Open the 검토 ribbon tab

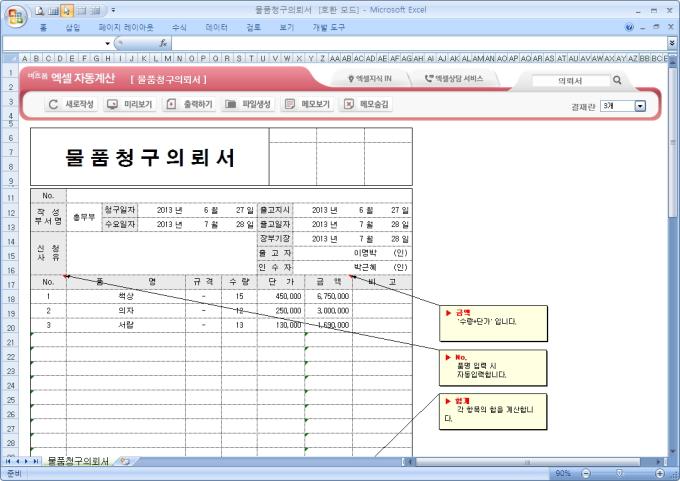[x=254, y=28]
